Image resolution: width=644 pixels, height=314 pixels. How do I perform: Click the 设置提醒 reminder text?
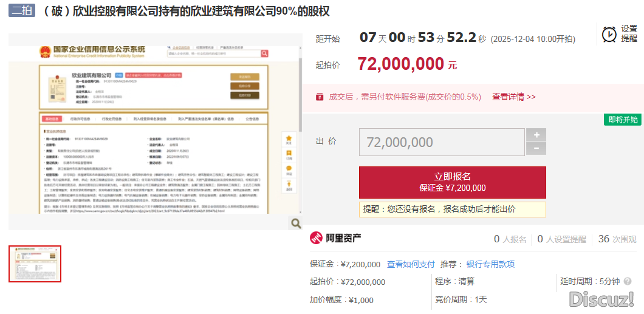pyautogui.click(x=629, y=33)
